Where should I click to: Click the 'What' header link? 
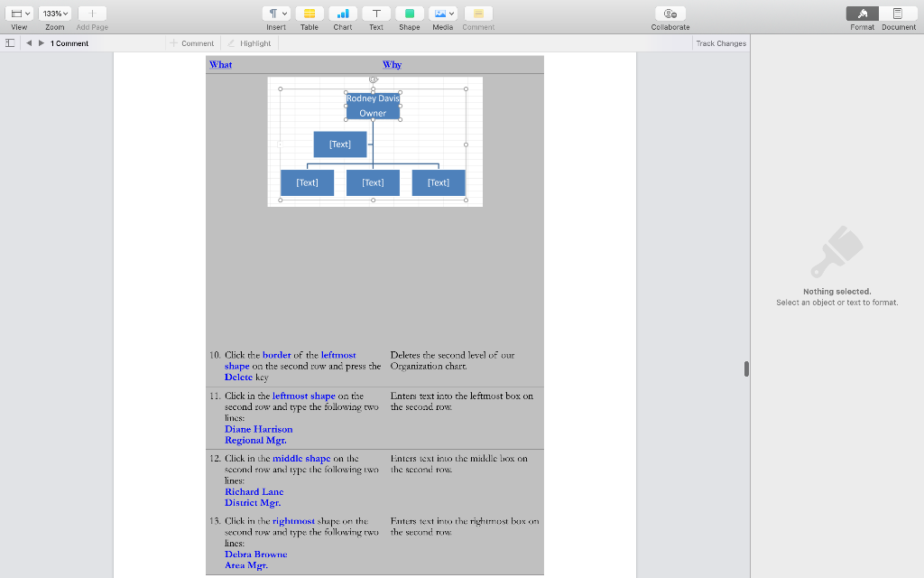click(220, 65)
